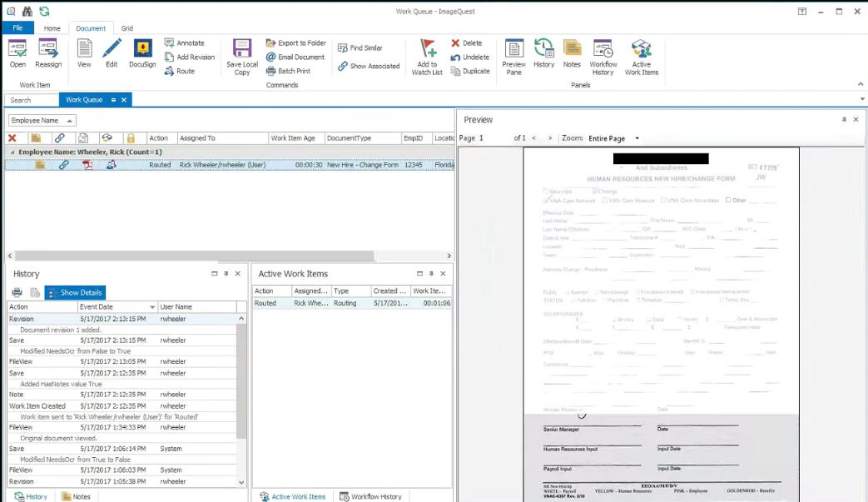Open the Notes panel from ribbon
Image resolution: width=868 pixels, height=502 pixels.
[572, 53]
